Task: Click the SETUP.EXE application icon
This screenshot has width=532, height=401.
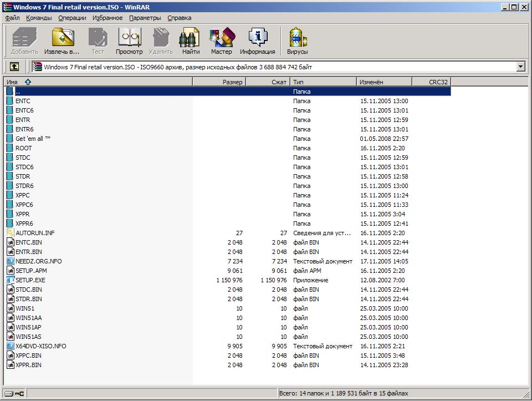Action: [10, 280]
